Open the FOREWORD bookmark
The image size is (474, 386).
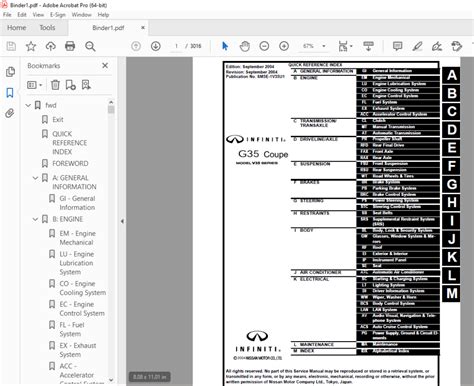click(70, 163)
